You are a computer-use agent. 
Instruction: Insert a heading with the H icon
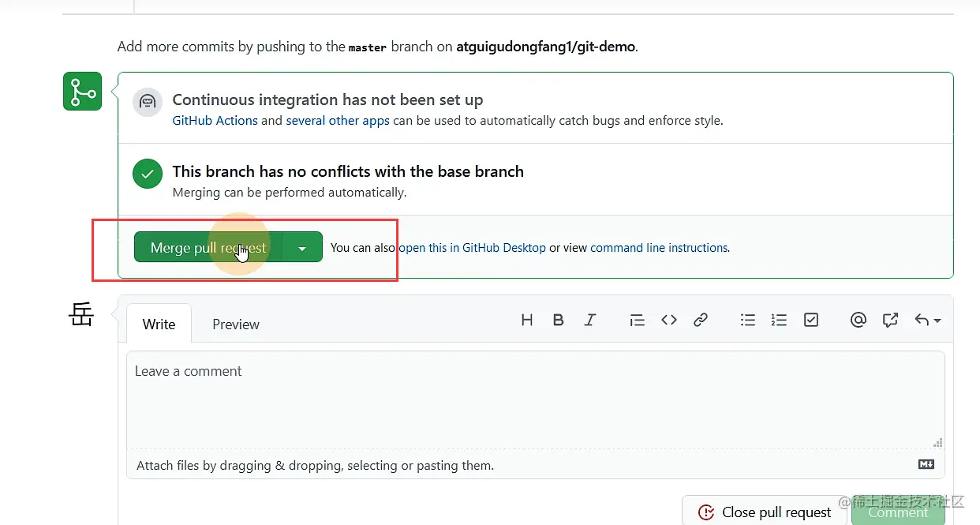click(x=527, y=320)
